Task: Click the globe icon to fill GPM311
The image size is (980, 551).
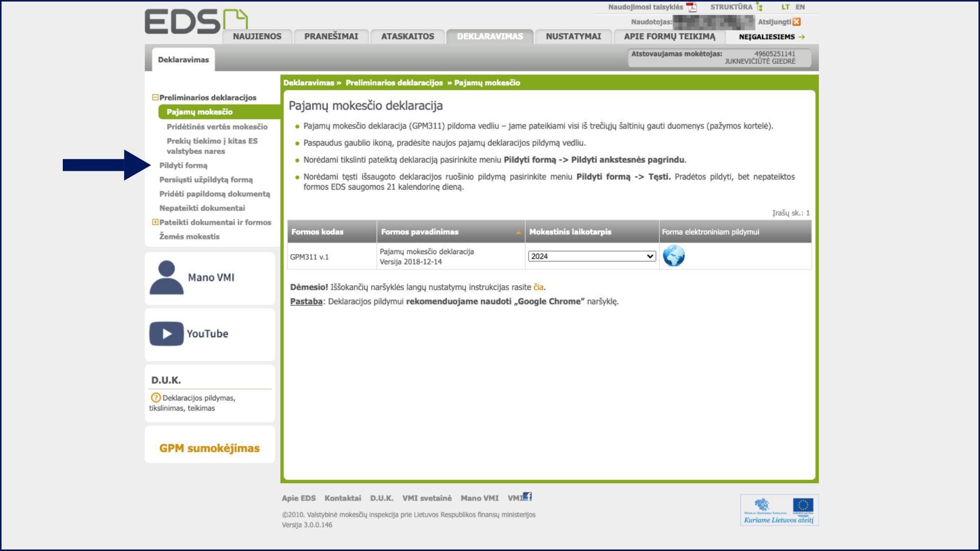Action: [x=673, y=256]
